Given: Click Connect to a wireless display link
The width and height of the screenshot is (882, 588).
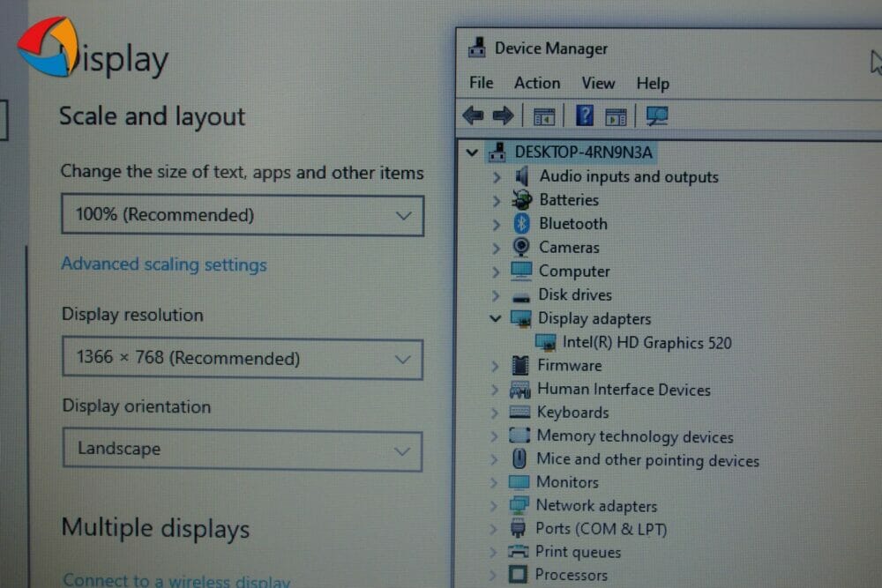Looking at the screenshot, I should tap(176, 579).
